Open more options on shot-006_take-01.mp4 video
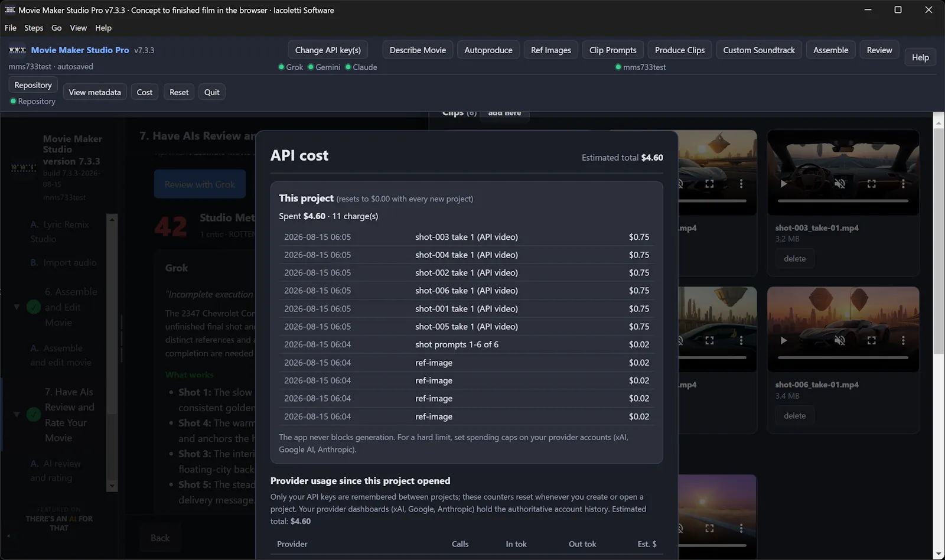The height and width of the screenshot is (560, 945). [903, 340]
